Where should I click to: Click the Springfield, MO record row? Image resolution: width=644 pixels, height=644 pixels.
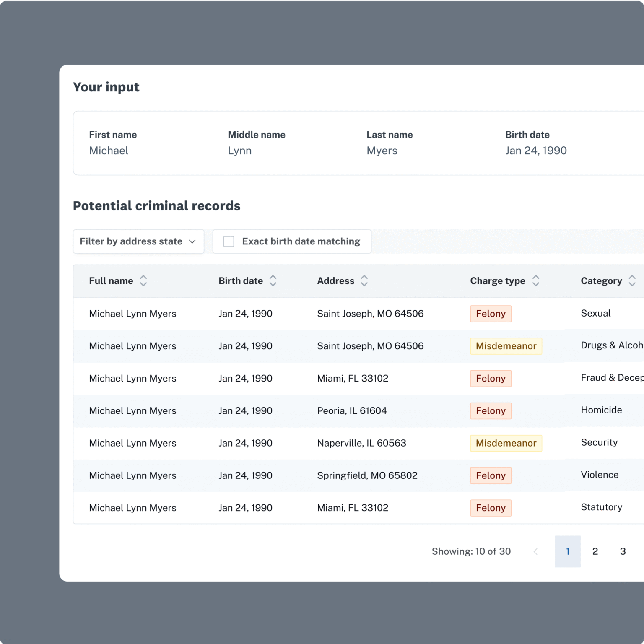point(367,475)
